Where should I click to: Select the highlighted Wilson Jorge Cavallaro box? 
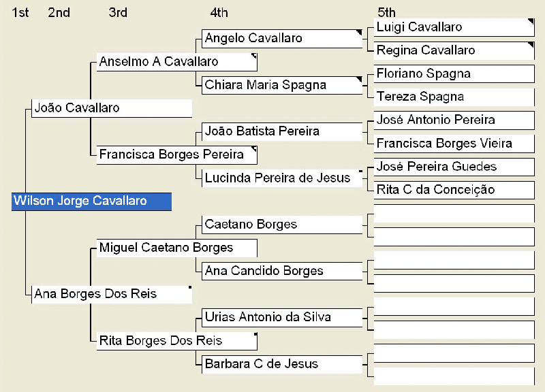[x=91, y=201]
